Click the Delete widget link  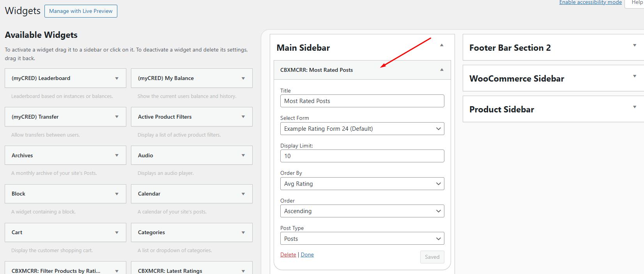pyautogui.click(x=288, y=255)
